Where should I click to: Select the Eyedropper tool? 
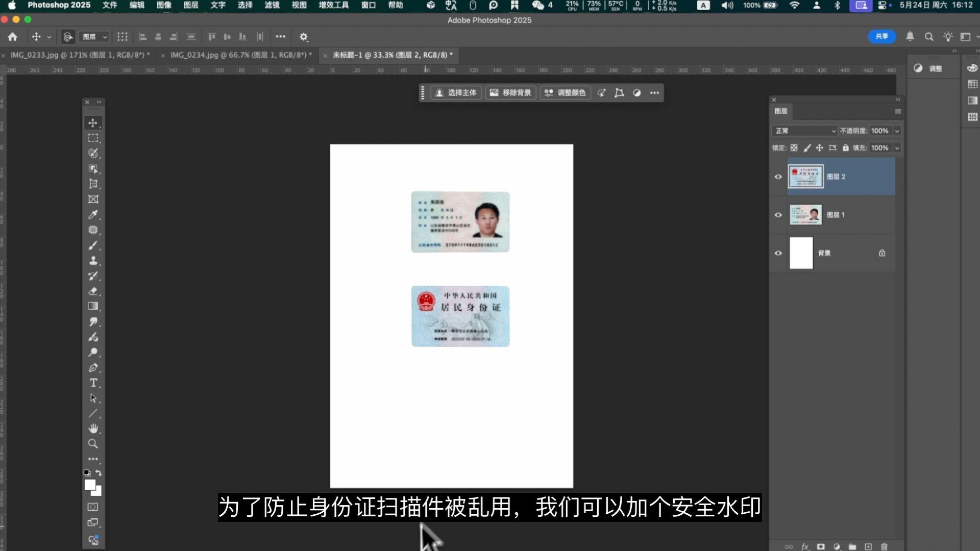coord(93,215)
